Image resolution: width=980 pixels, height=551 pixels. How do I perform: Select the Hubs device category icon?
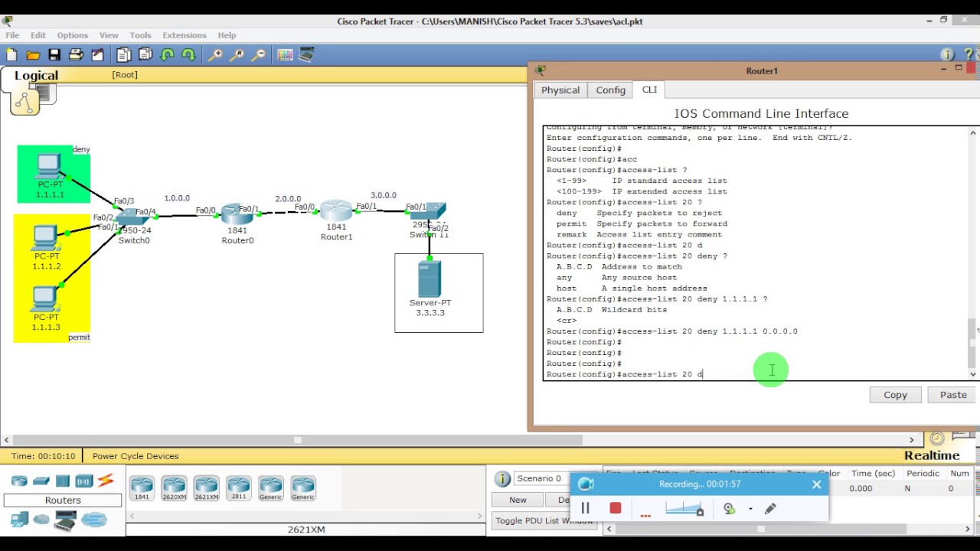click(63, 481)
